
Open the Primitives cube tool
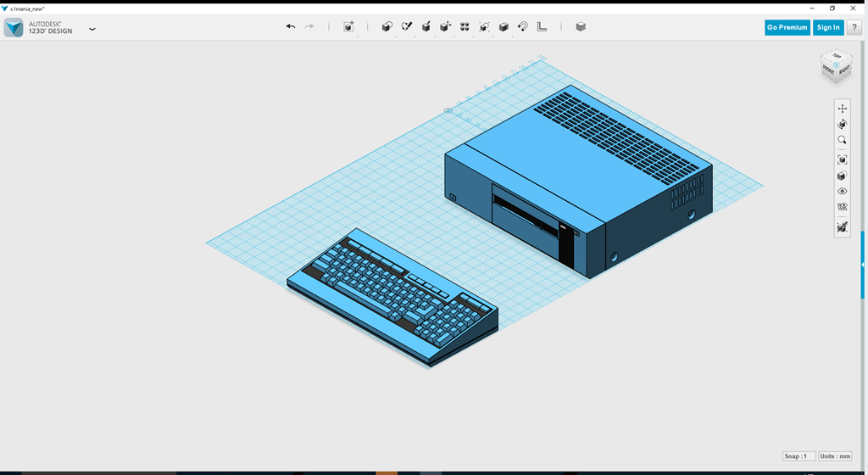coord(387,27)
